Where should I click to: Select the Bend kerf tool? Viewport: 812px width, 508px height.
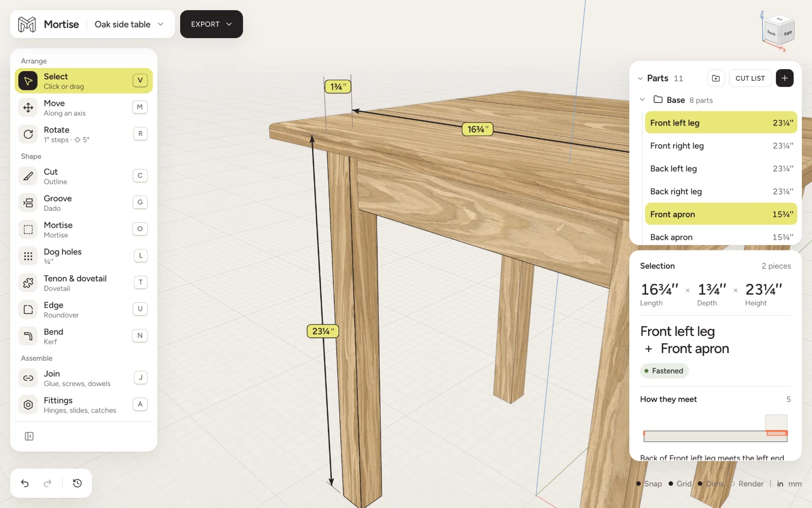pos(84,336)
